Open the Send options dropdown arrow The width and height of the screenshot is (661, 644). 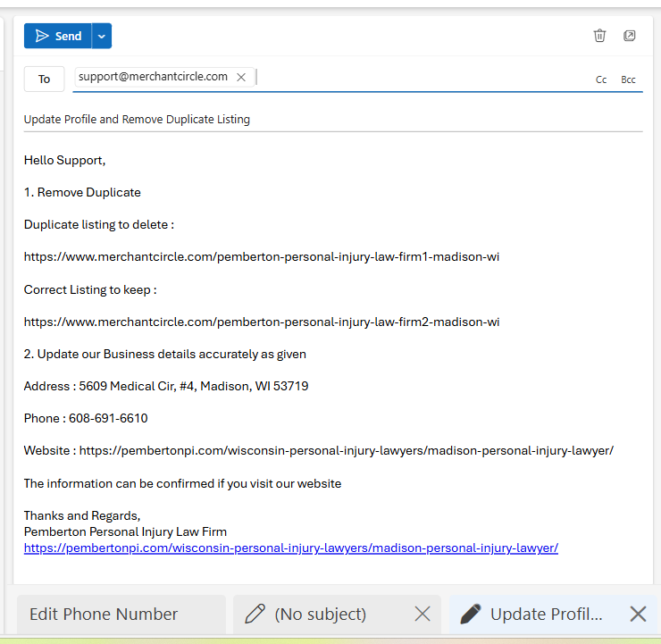[x=102, y=36]
